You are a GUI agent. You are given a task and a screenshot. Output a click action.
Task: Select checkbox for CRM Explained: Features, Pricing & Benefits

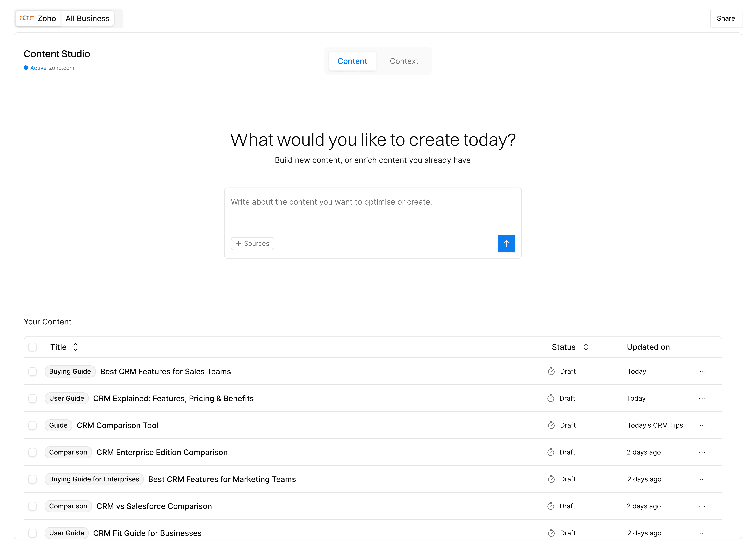(33, 398)
